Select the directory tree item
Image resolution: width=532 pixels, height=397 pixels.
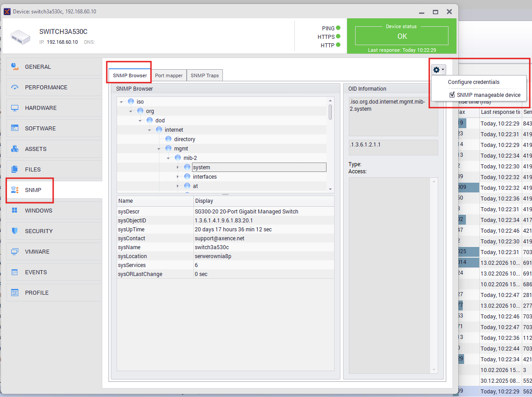(x=184, y=139)
